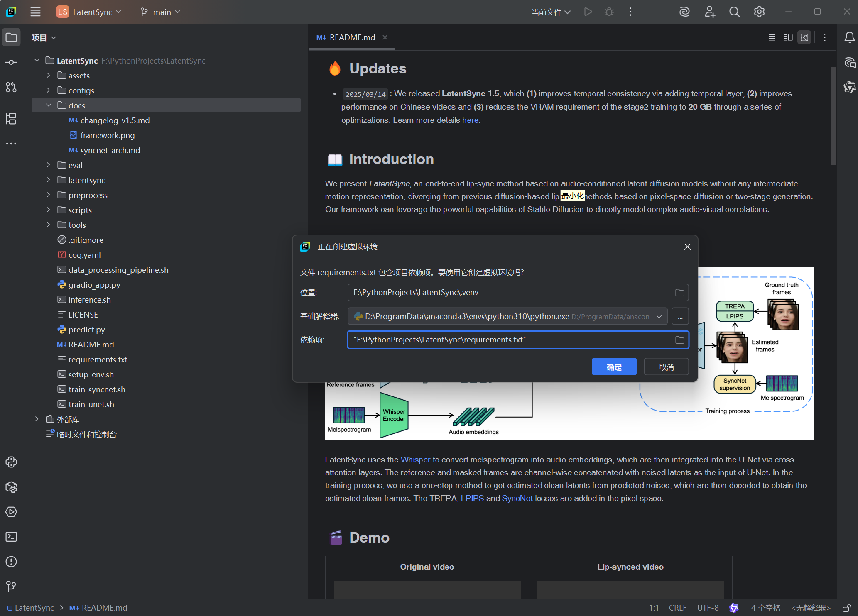Image resolution: width=858 pixels, height=616 pixels.
Task: Click the 确定 button
Action: (x=614, y=367)
